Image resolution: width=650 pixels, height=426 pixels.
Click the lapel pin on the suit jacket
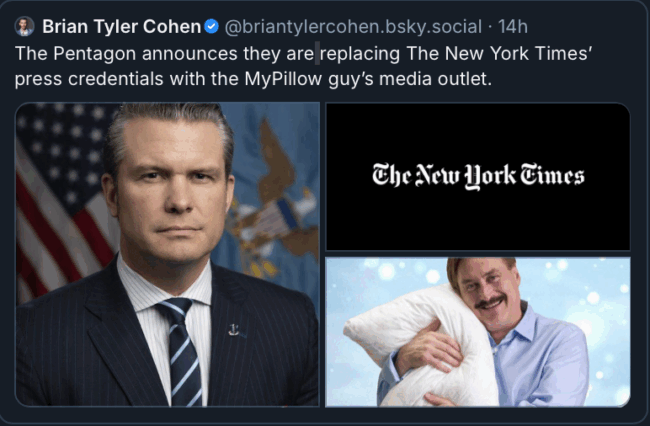pos(231,327)
